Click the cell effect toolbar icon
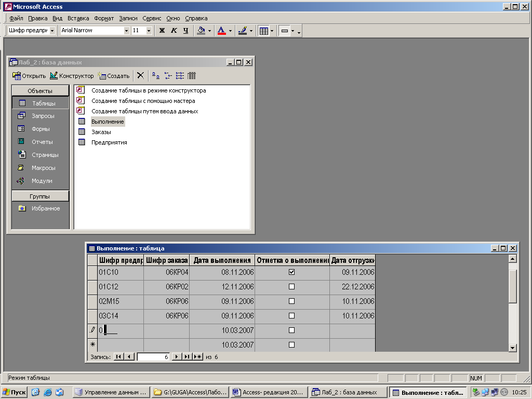 coord(285,31)
